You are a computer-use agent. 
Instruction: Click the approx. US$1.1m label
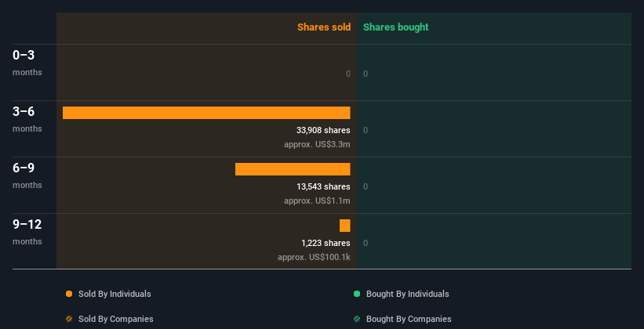click(317, 201)
